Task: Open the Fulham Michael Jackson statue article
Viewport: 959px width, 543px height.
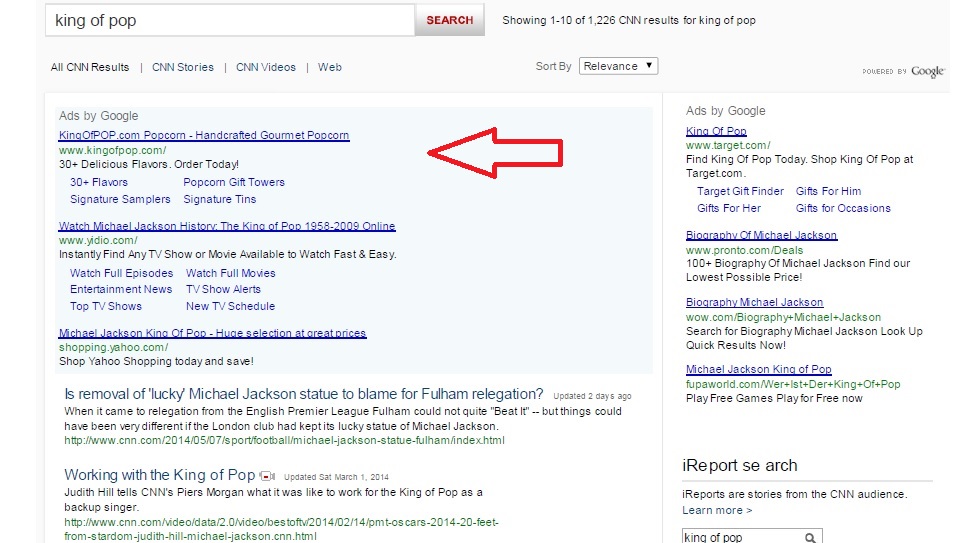Action: tap(304, 394)
